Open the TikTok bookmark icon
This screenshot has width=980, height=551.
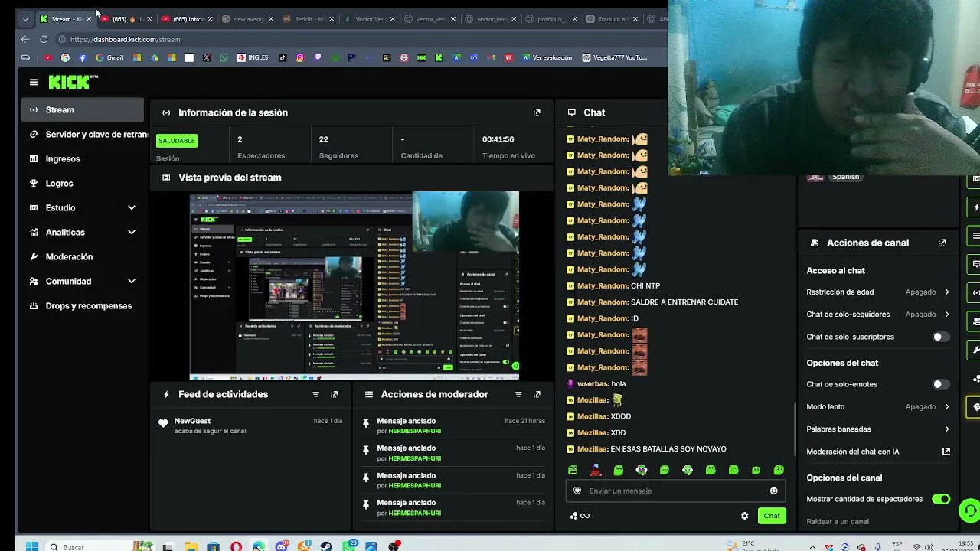point(283,57)
